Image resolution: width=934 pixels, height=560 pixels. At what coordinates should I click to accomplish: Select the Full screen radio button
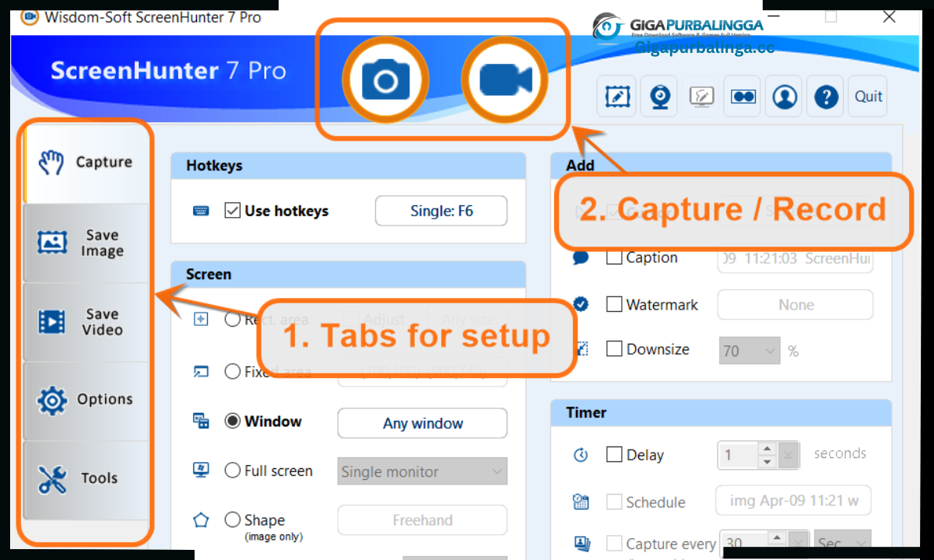(232, 471)
